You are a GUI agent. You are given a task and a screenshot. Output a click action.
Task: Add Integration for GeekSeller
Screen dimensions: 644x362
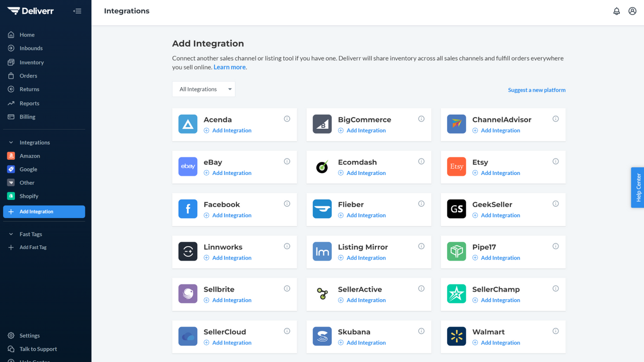[496, 215]
